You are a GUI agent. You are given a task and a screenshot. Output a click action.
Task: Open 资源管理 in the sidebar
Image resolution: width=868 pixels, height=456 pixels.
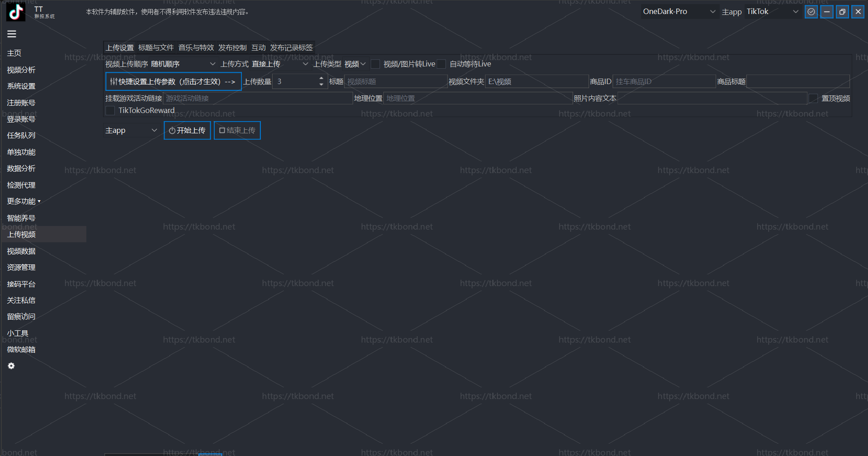(x=21, y=268)
